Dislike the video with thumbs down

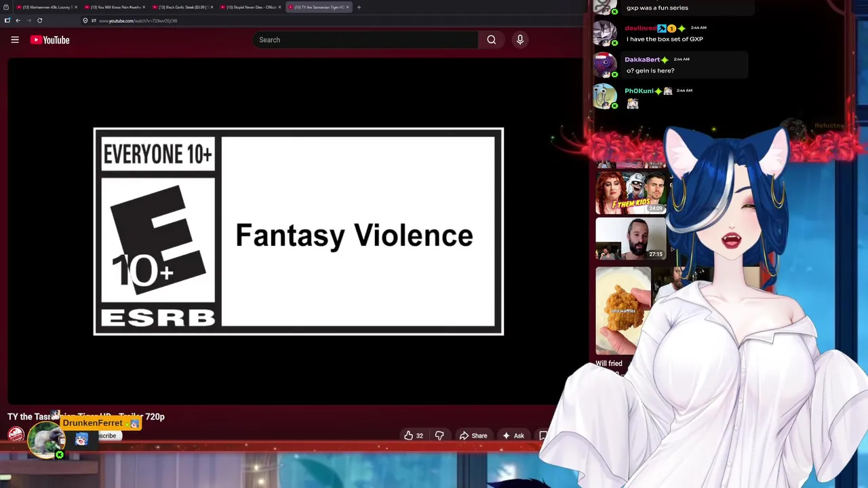coord(439,436)
